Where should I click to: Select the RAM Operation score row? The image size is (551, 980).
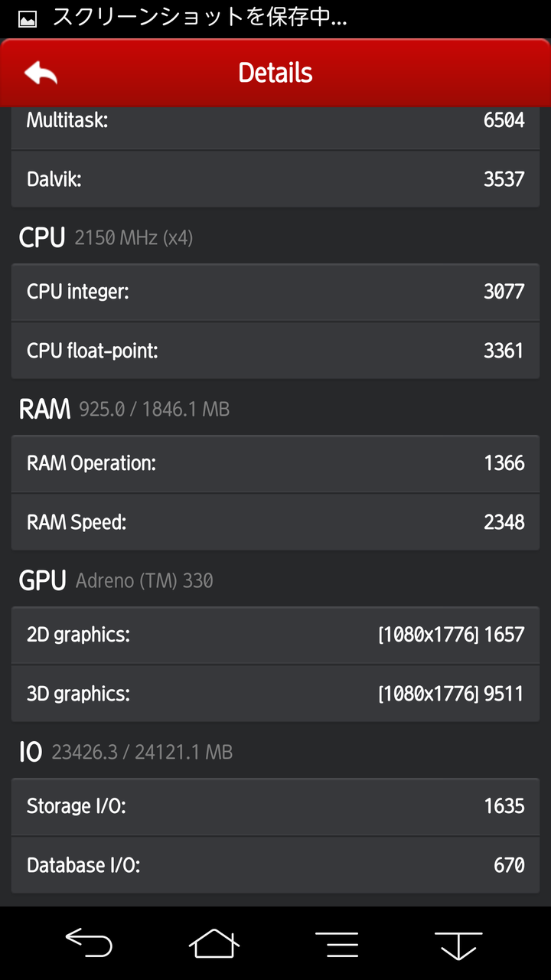(275, 463)
